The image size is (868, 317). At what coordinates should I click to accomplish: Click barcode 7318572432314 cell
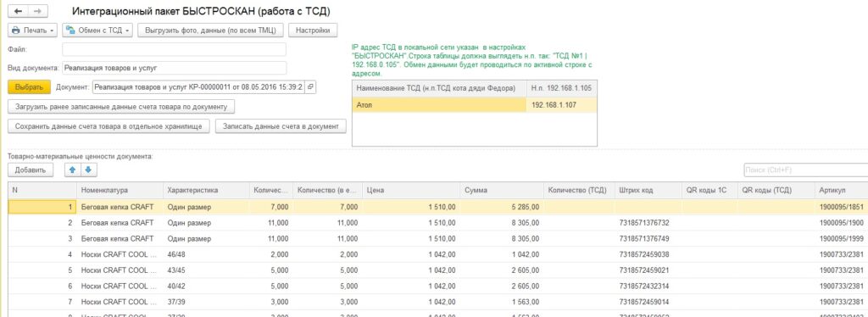[648, 286]
